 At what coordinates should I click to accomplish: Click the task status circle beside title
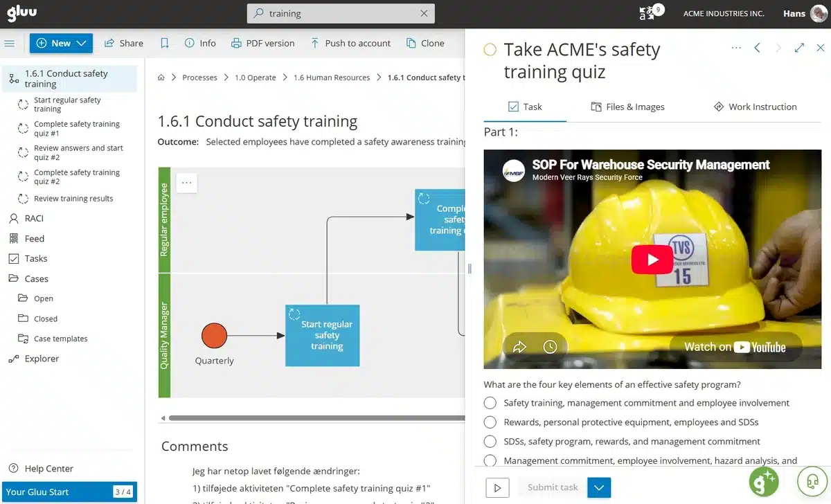pos(490,50)
